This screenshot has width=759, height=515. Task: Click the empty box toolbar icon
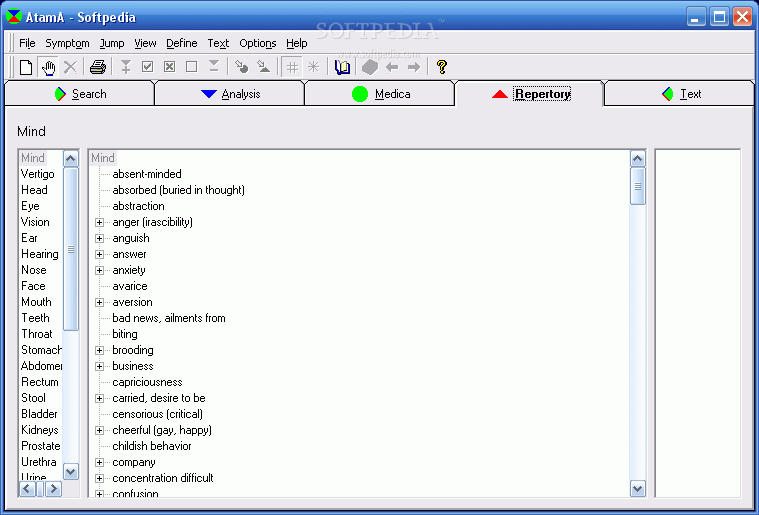192,67
